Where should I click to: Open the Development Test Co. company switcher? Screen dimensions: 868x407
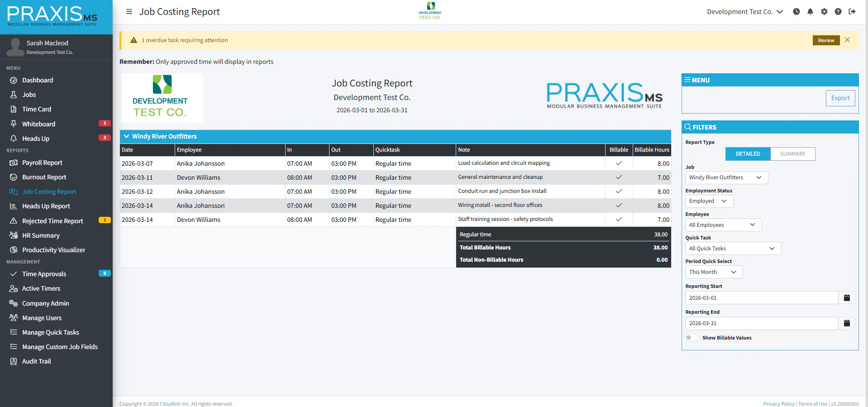coord(745,12)
